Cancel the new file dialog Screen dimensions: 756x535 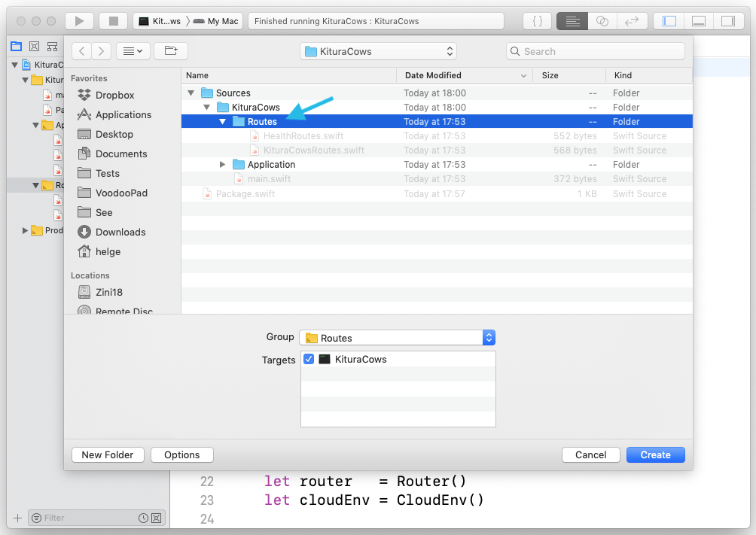click(590, 454)
